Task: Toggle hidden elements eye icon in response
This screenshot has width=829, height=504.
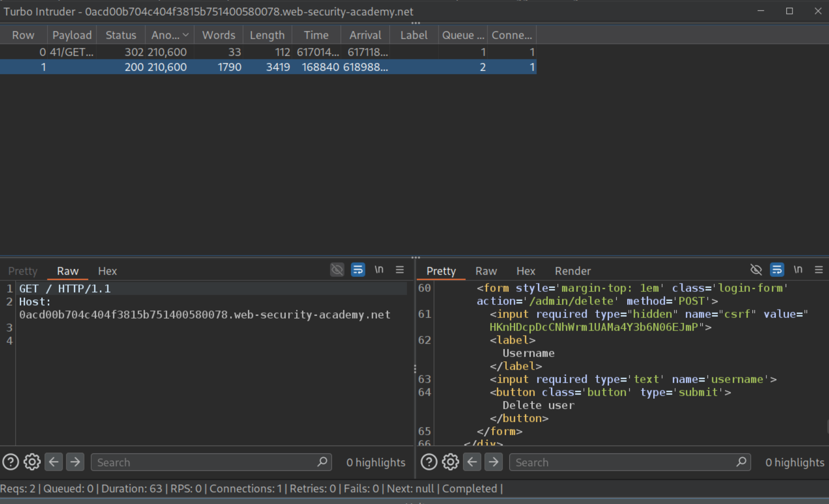Action: (x=756, y=270)
